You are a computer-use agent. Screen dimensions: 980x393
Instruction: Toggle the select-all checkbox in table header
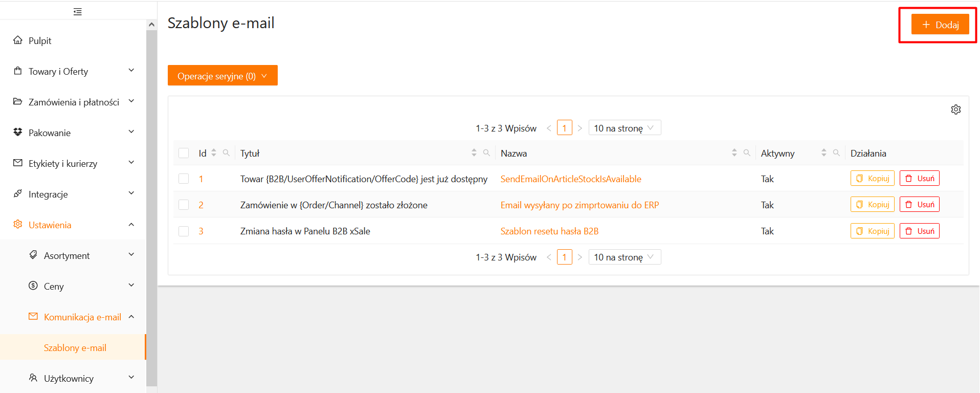click(184, 153)
